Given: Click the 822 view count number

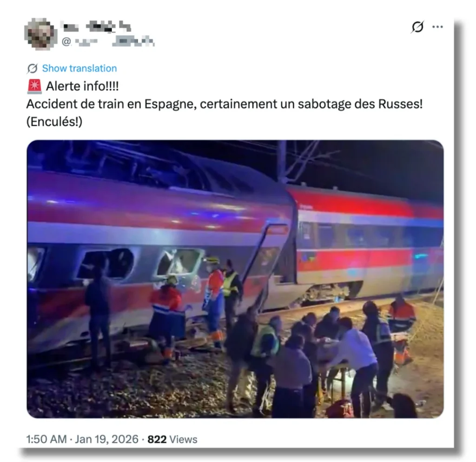Looking at the screenshot, I should pyautogui.click(x=157, y=439).
